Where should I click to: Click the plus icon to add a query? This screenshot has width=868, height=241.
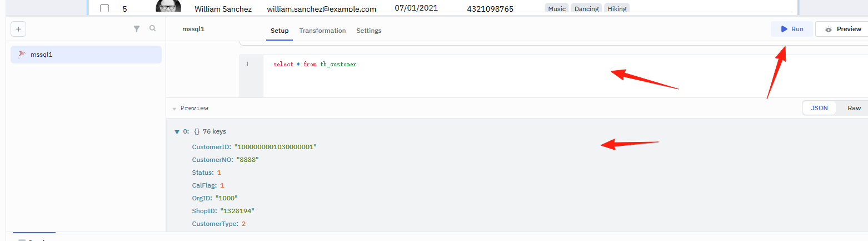click(18, 29)
